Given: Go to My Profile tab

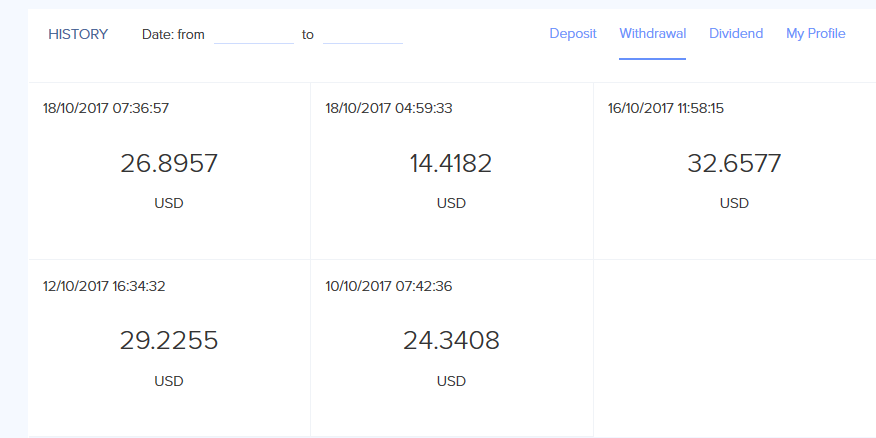Looking at the screenshot, I should 815,34.
